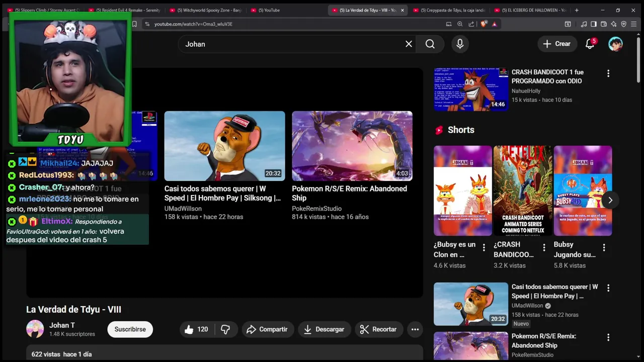Click the Recortar button
This screenshot has height=362, width=644.
pos(379,329)
